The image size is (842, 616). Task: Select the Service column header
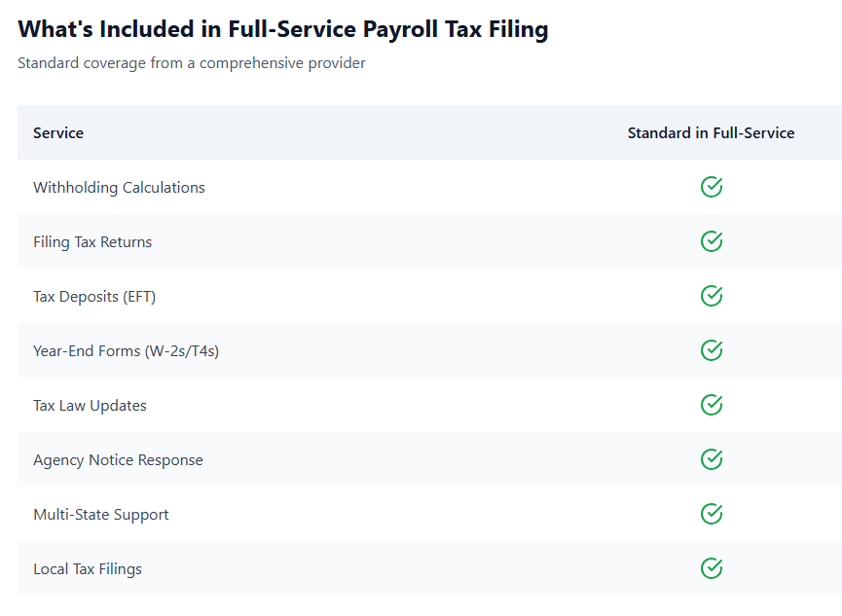coord(58,132)
